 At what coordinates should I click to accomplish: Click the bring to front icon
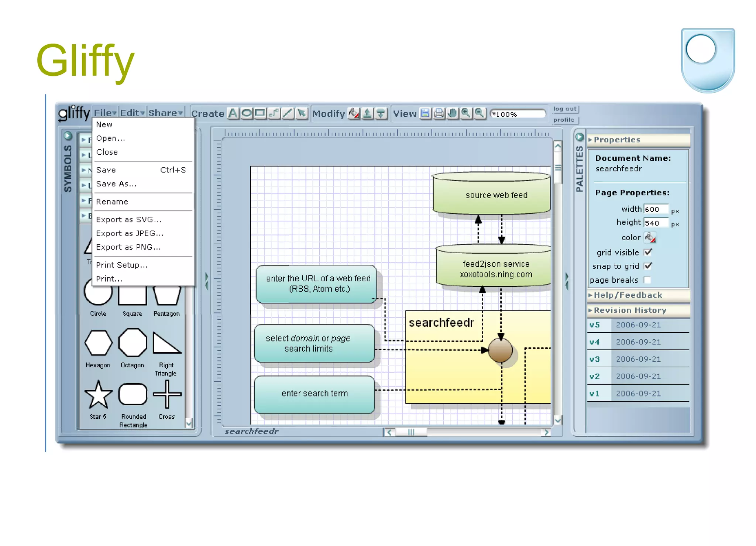[x=367, y=113]
